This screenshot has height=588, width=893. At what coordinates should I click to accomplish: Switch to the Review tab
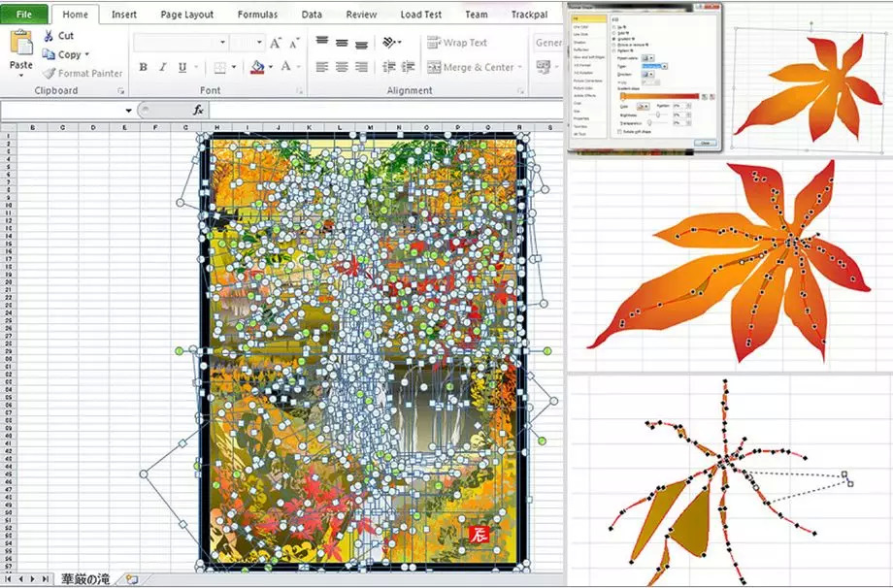(361, 15)
